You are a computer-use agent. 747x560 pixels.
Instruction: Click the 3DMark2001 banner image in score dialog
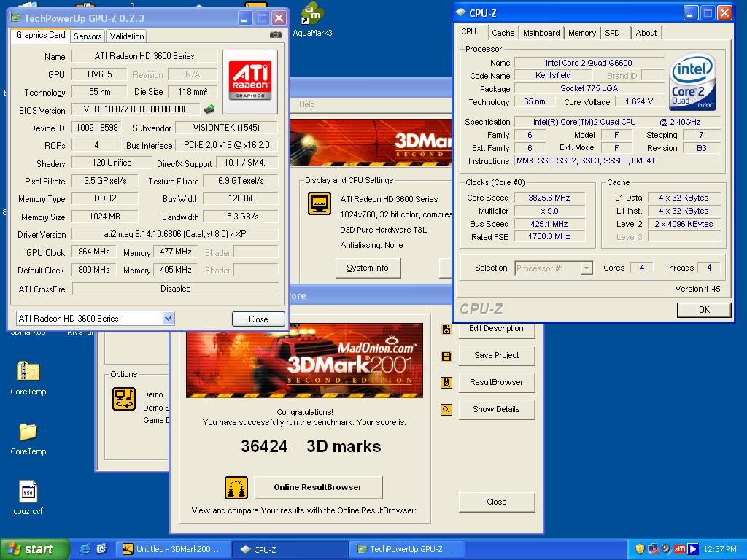coord(304,360)
